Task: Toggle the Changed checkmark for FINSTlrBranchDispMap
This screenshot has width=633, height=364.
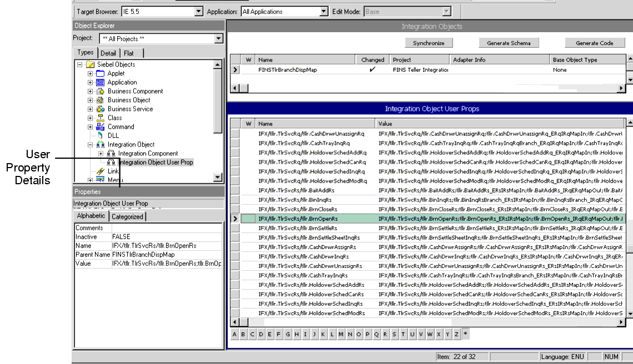Action: pos(372,69)
